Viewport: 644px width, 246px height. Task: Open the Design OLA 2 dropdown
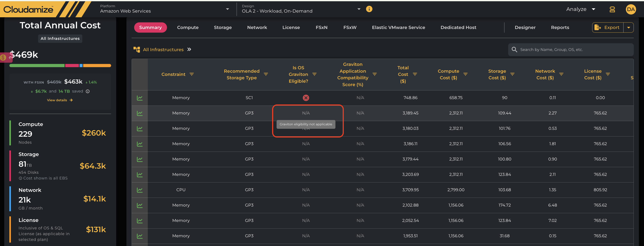[x=301, y=9]
